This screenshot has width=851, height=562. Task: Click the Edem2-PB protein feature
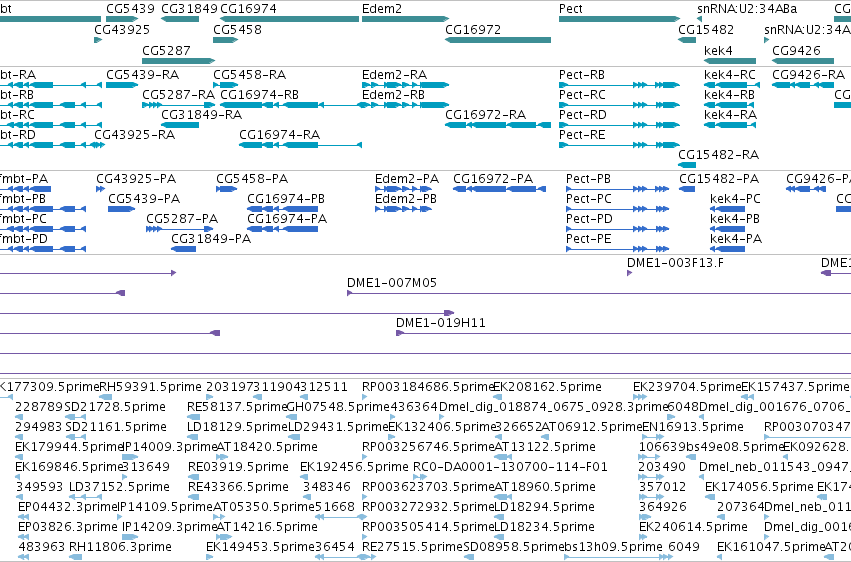click(403, 209)
